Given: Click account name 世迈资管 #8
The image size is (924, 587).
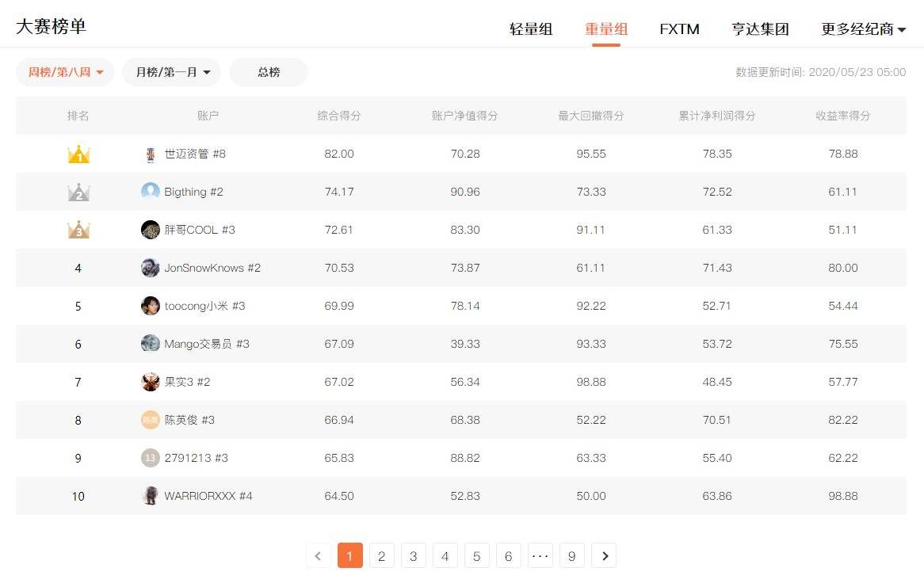Looking at the screenshot, I should pos(195,154).
